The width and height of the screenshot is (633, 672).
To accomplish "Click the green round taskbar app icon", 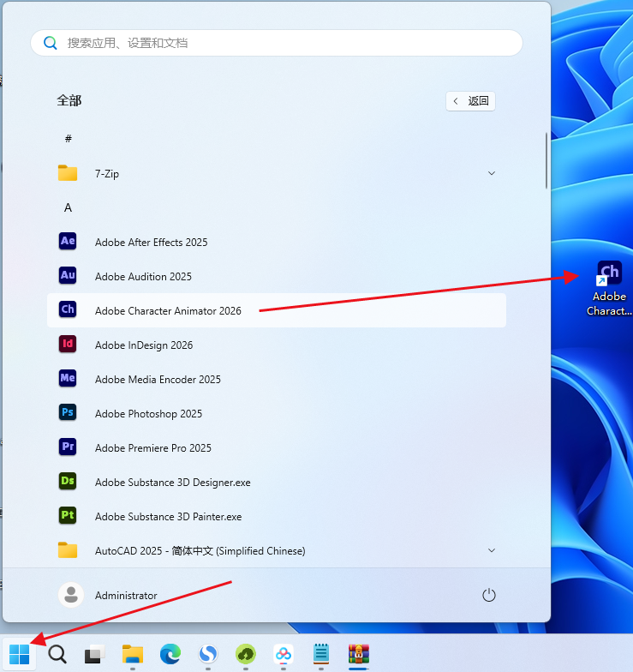I will click(x=245, y=655).
